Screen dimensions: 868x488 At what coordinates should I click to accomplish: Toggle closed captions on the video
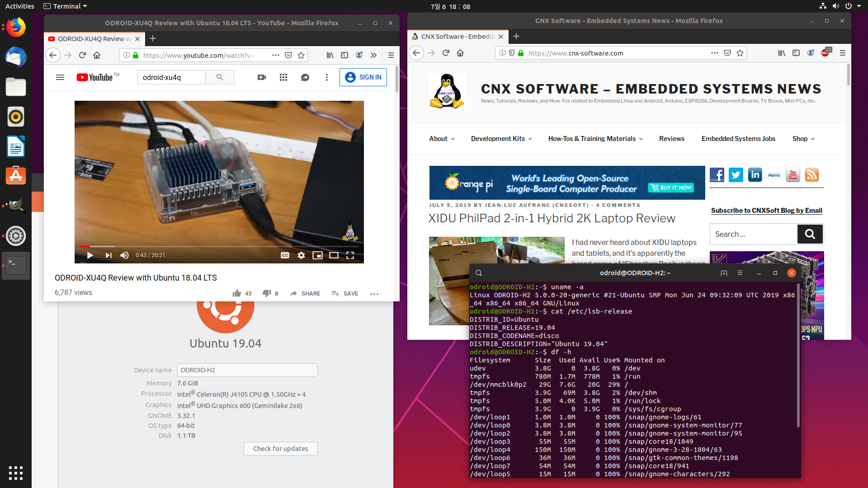click(x=285, y=255)
